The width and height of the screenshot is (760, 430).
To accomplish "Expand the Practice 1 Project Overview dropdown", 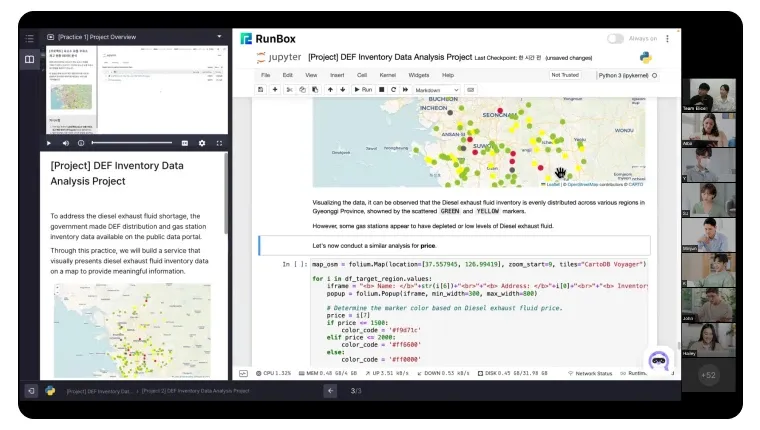I will click(219, 37).
